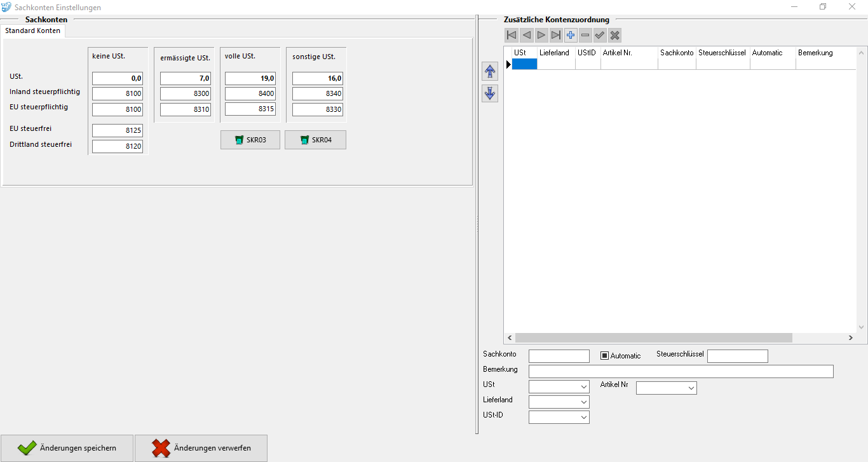Delete record with minus icon
The image size is (868, 462).
point(585,36)
